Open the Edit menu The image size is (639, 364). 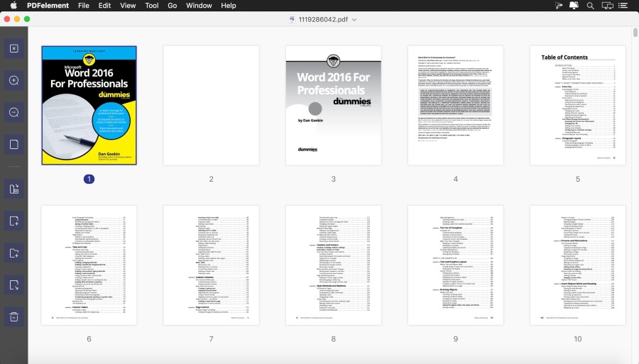[x=104, y=5]
